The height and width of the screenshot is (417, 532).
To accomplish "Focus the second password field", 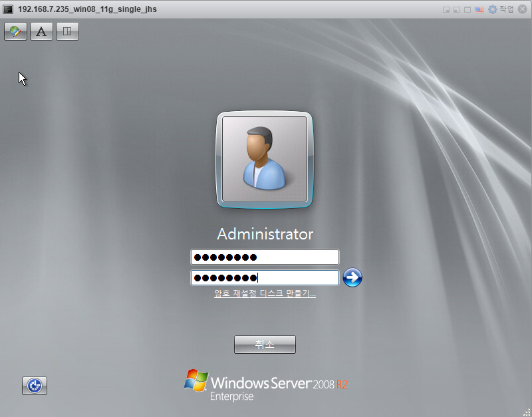I will [265, 278].
